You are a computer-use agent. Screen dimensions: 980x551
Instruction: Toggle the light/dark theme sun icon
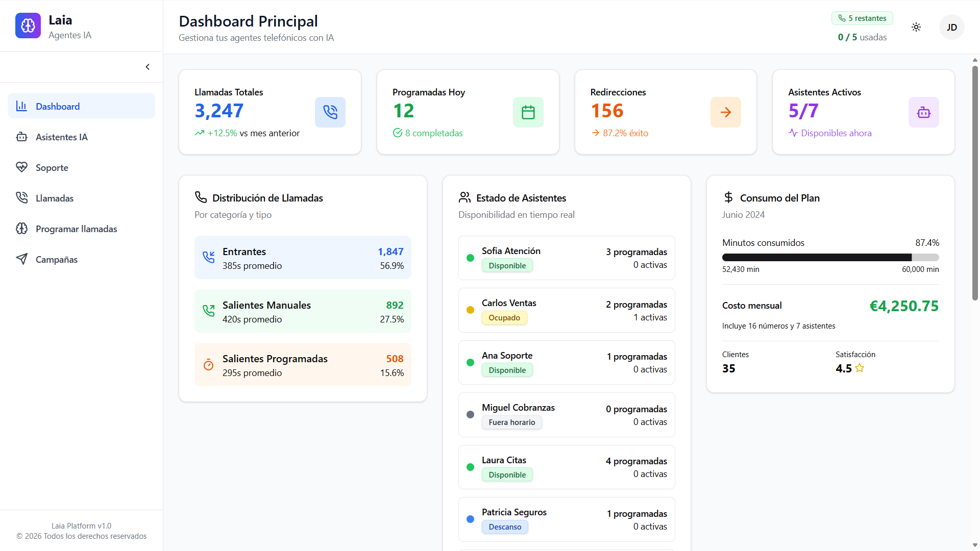coord(916,27)
